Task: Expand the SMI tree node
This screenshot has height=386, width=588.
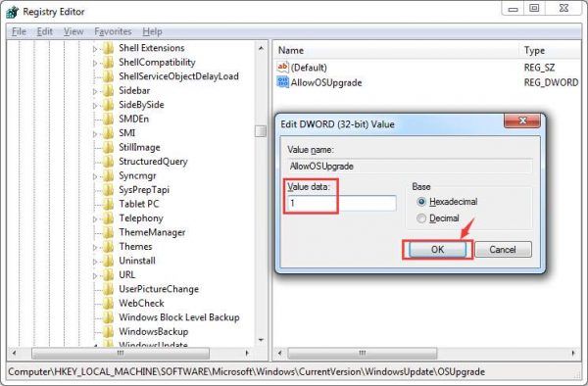Action: tap(95, 134)
